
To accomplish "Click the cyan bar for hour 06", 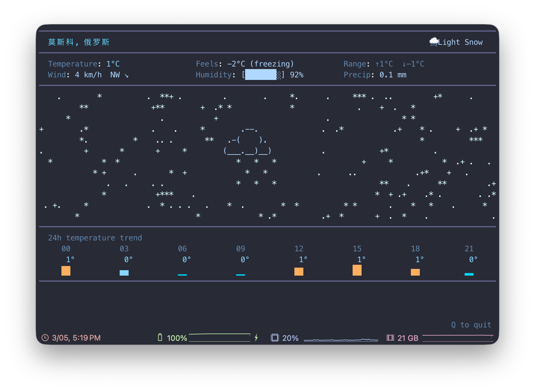I will 182,275.
